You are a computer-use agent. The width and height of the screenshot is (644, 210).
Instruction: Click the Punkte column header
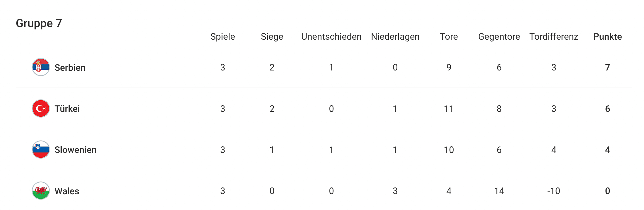607,37
